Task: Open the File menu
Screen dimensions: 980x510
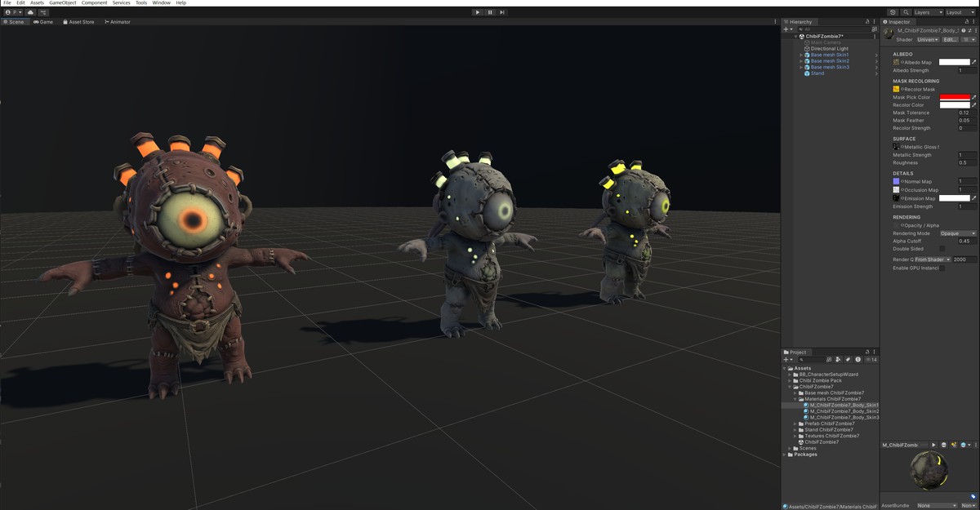Action: (x=7, y=3)
